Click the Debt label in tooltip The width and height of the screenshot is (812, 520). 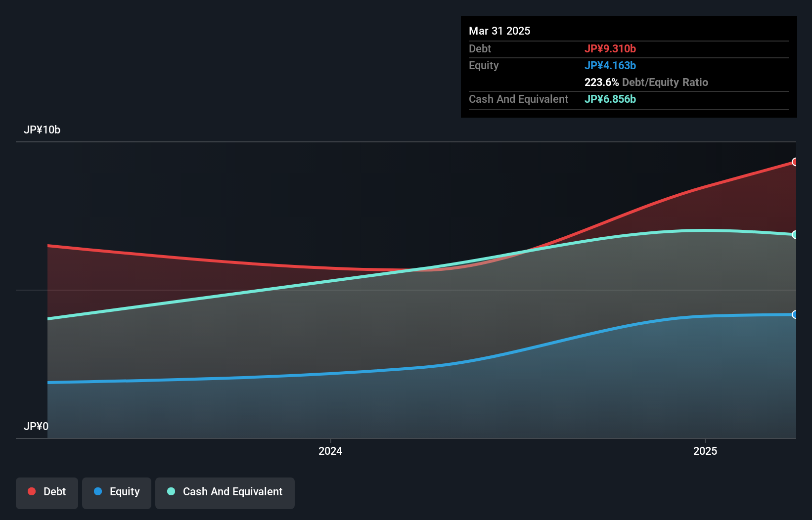point(480,48)
